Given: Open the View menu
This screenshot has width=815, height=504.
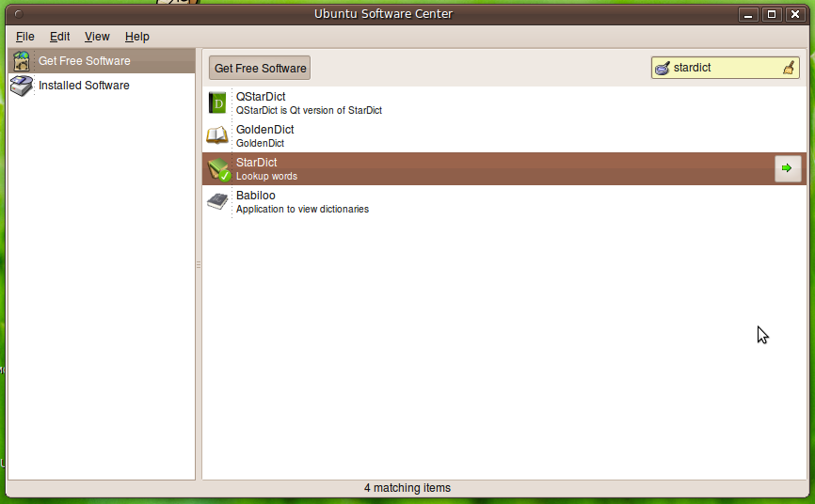Looking at the screenshot, I should [97, 37].
